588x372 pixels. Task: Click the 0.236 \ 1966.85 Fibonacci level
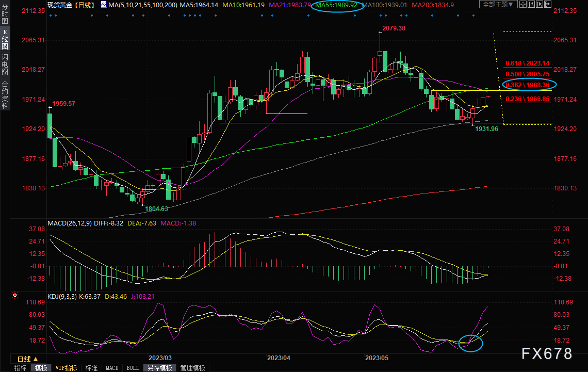coord(527,99)
